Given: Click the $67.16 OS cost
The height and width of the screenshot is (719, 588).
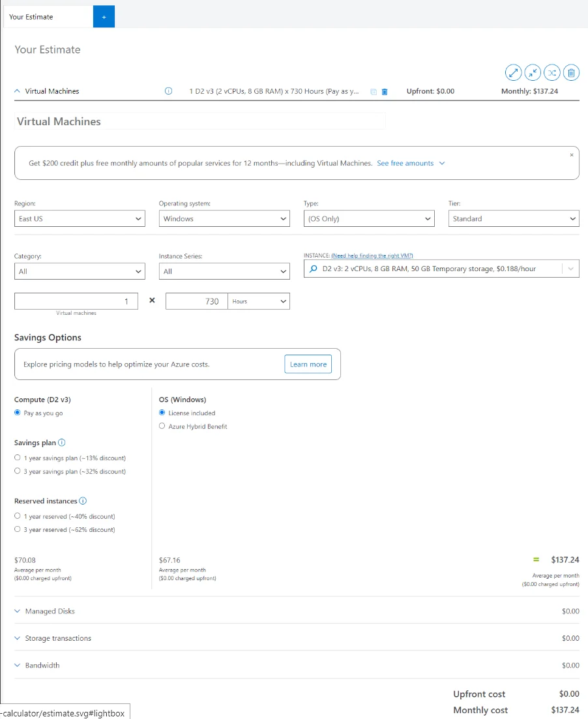Looking at the screenshot, I should pyautogui.click(x=169, y=560).
